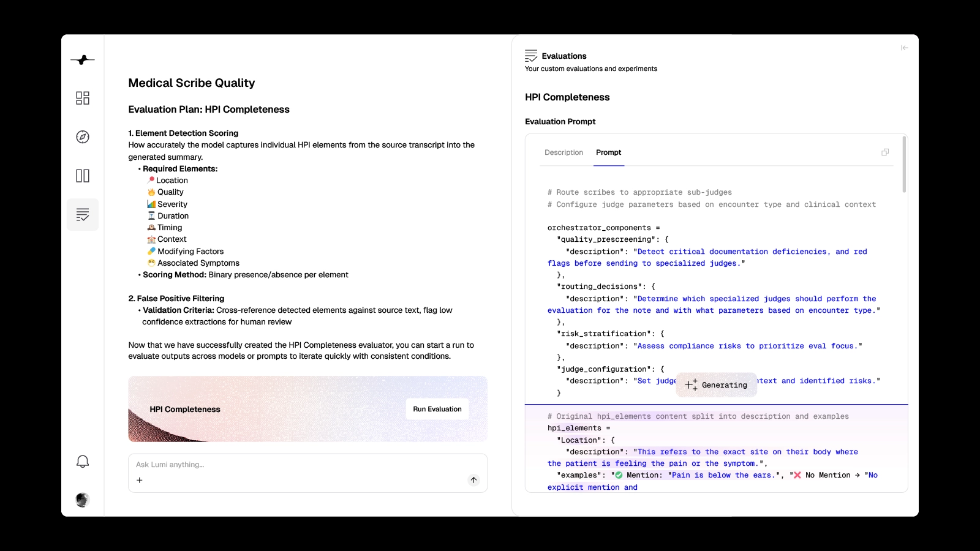Image resolution: width=980 pixels, height=551 pixels.
Task: Click the Context required element
Action: click(167, 239)
